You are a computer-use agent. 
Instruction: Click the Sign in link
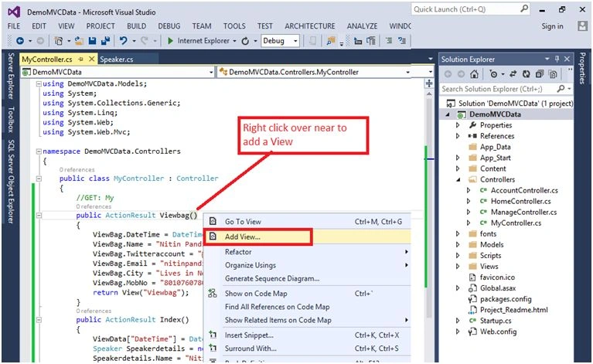[x=552, y=26]
